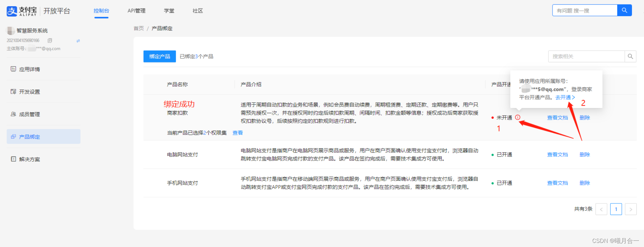644x247 pixels.
Task: Click the 共有3条 total count
Action: pos(583,209)
